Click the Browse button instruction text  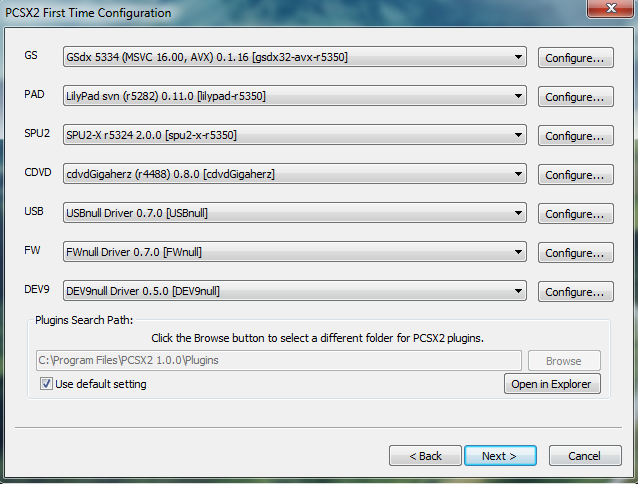(x=317, y=338)
